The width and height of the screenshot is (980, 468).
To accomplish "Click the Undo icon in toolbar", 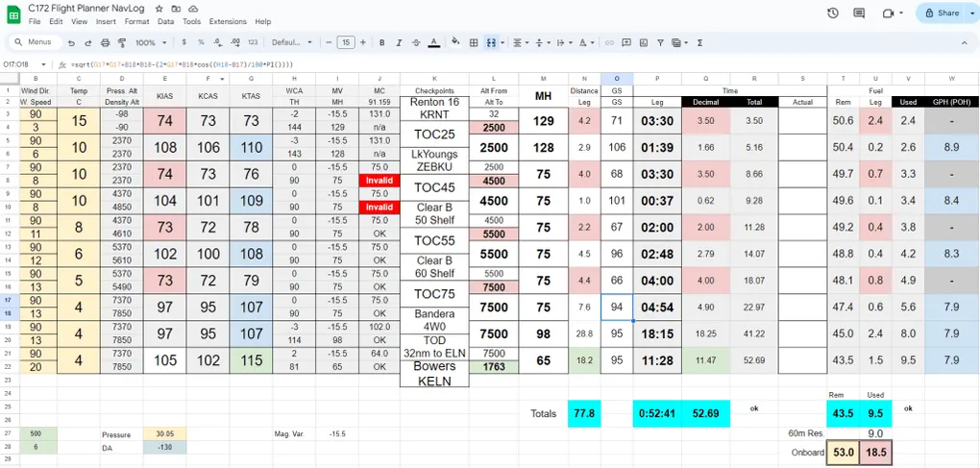I will [x=72, y=42].
